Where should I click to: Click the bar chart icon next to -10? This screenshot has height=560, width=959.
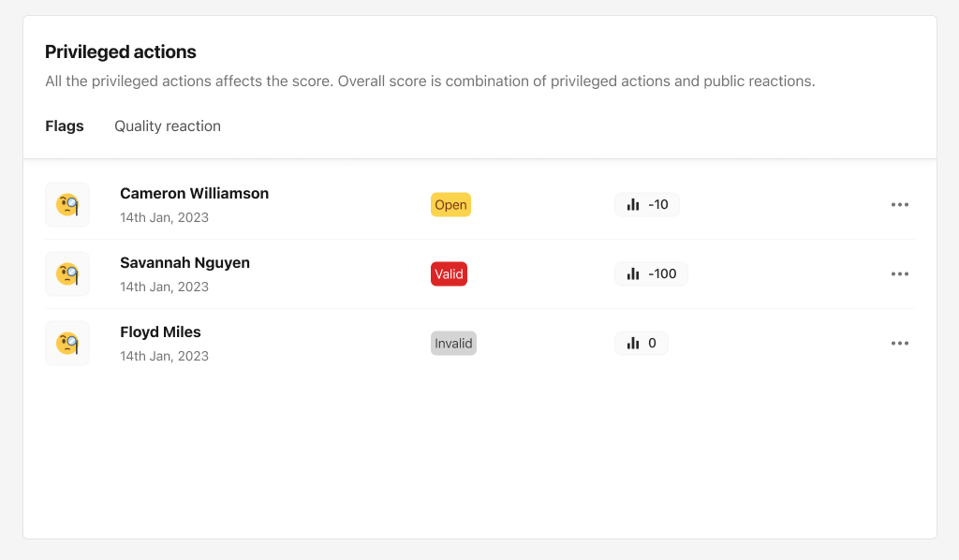[631, 204]
